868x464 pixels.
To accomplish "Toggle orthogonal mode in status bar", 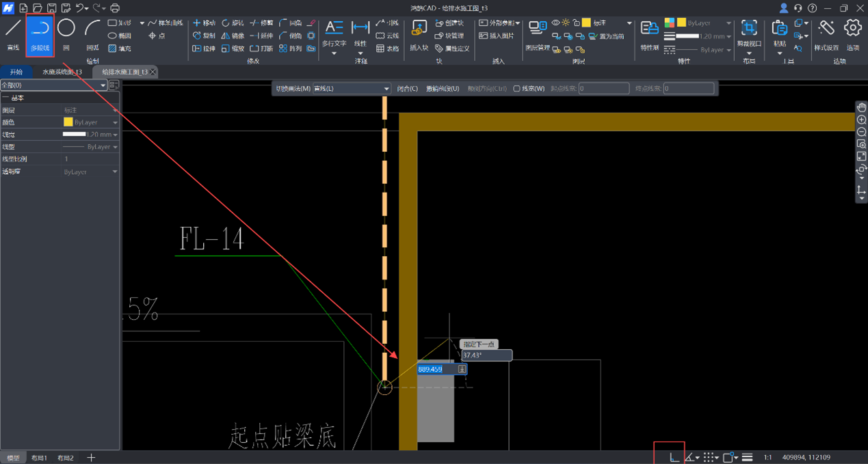I will tap(674, 457).
